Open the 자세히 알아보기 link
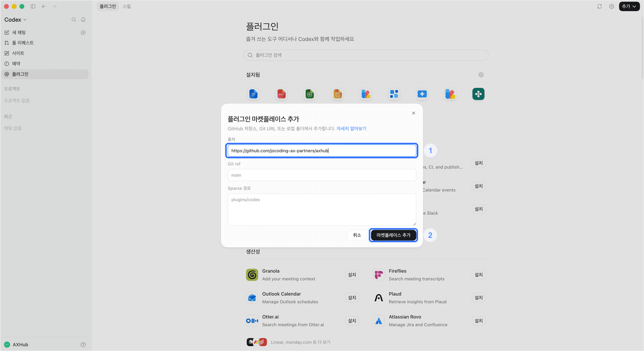 coord(351,129)
